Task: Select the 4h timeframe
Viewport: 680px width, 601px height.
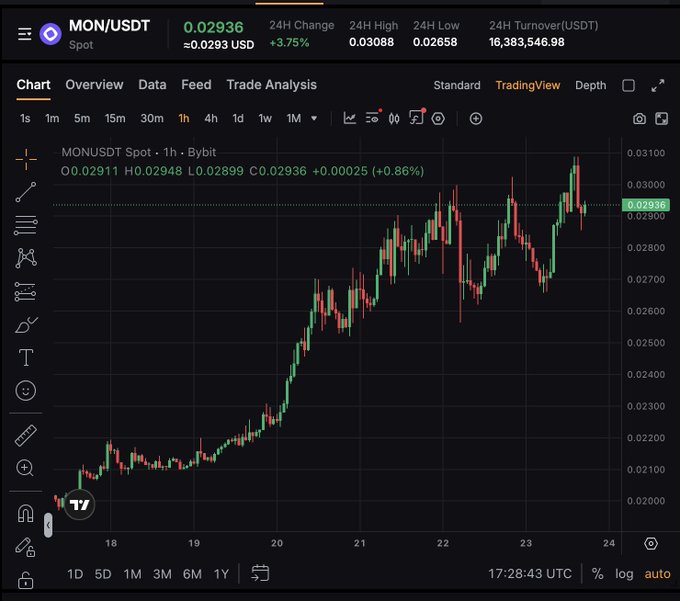Action: (x=211, y=118)
